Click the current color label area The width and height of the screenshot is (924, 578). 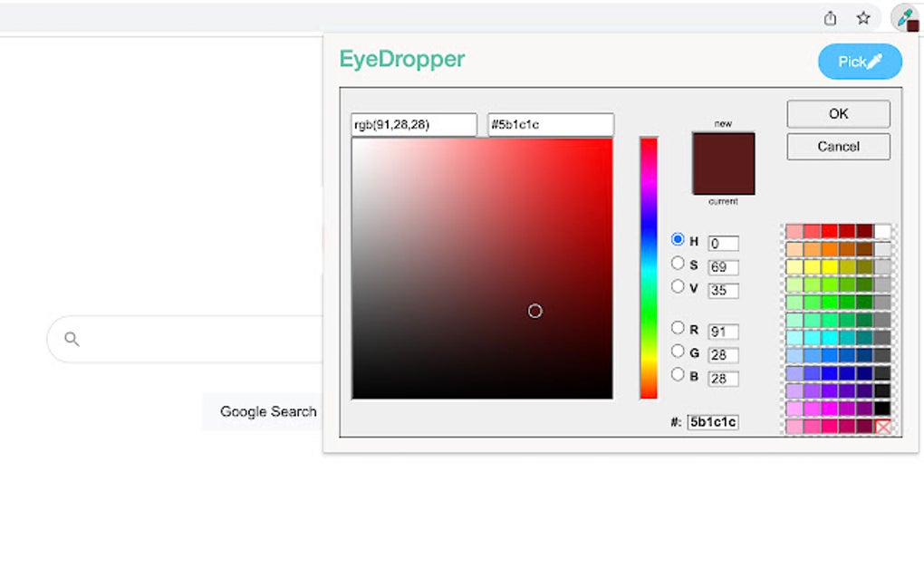(723, 201)
